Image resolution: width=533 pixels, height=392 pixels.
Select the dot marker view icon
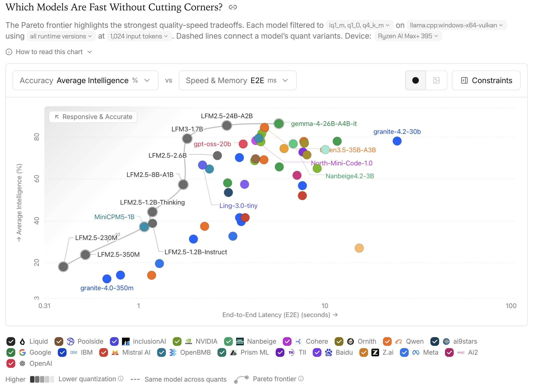tap(415, 80)
